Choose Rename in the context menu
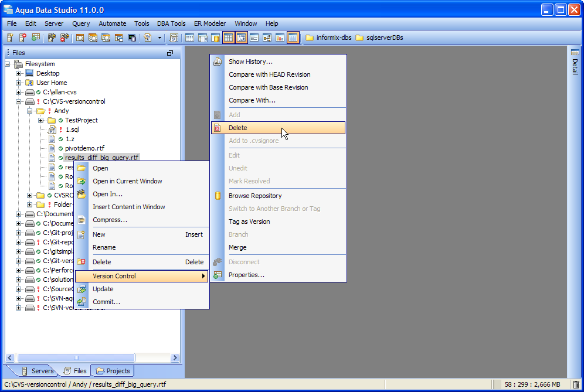Viewport: 584px width, 392px height. tap(141, 247)
